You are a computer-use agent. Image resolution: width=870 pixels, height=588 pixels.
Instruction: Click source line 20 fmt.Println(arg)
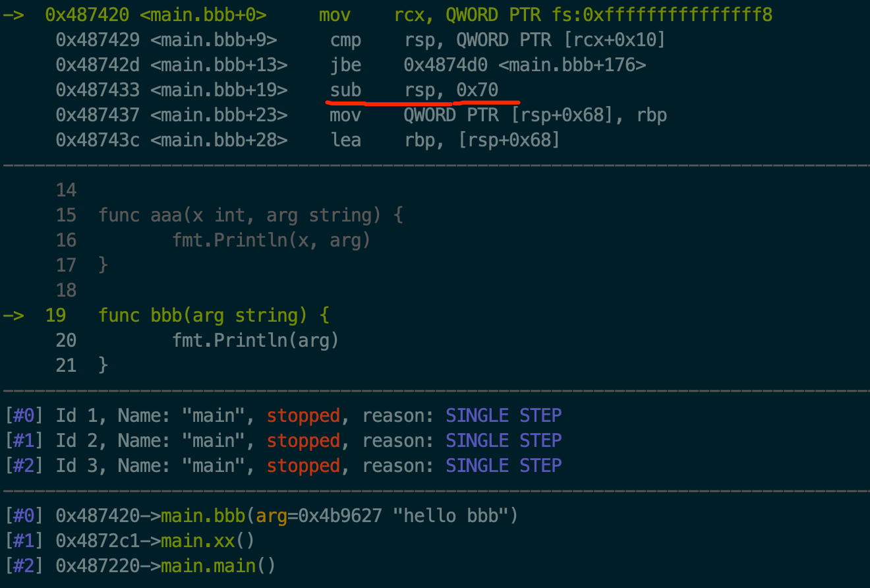click(x=256, y=340)
